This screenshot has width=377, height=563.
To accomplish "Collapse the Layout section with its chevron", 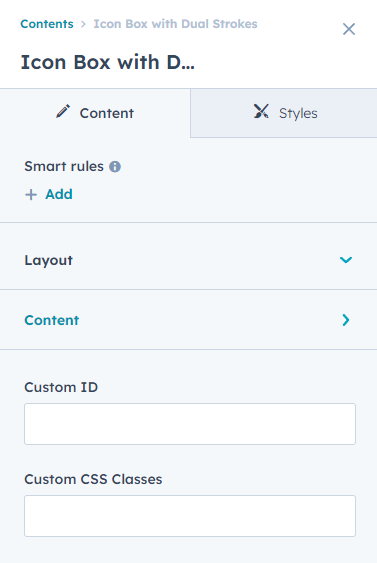I will (346, 260).
